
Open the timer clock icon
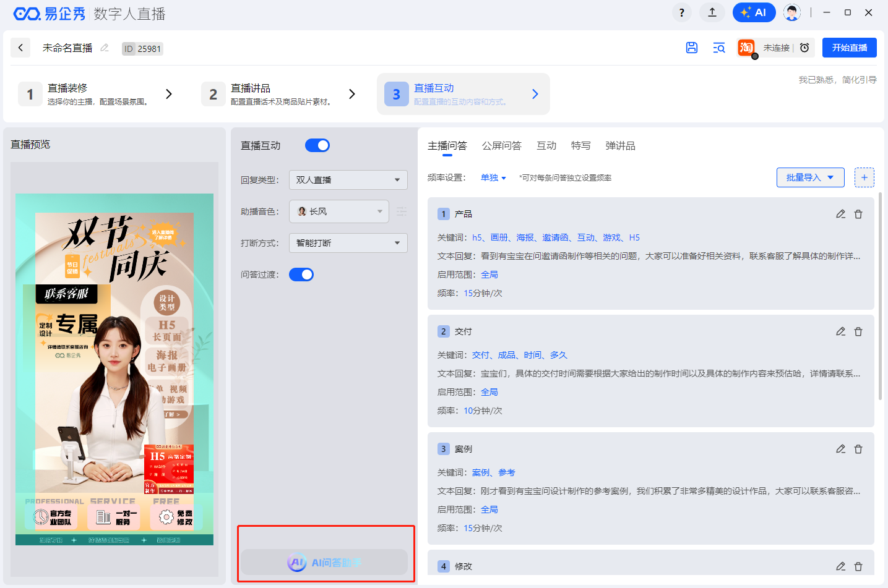point(804,48)
